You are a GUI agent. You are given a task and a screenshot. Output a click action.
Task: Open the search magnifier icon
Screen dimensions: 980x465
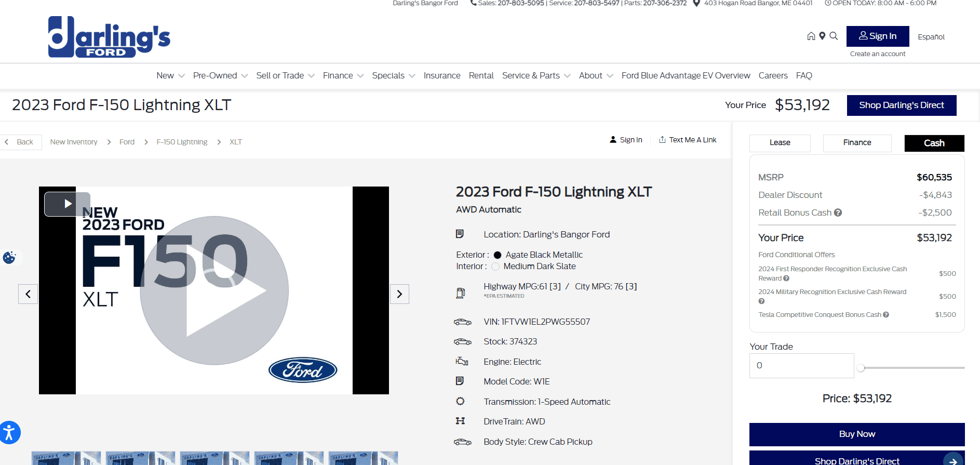pyautogui.click(x=834, y=36)
